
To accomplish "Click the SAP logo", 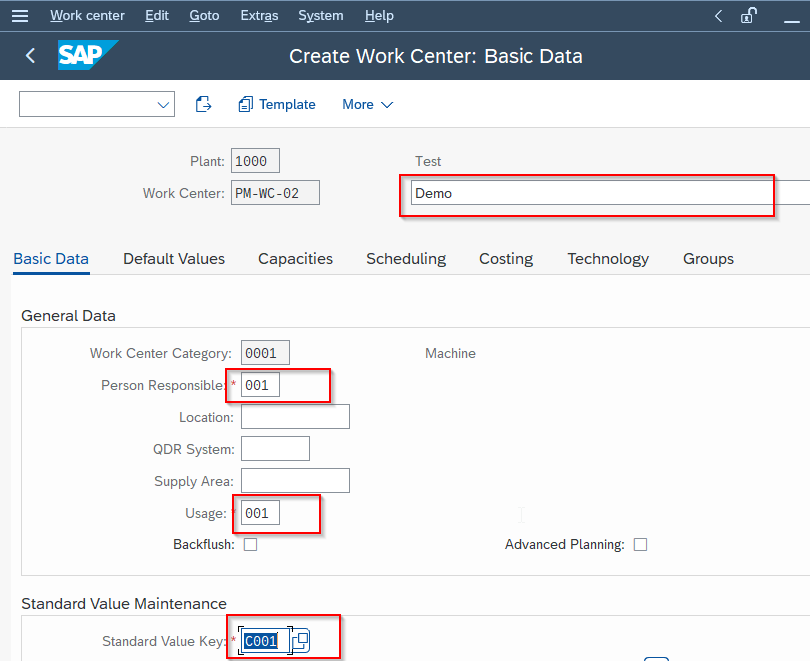I will click(88, 56).
